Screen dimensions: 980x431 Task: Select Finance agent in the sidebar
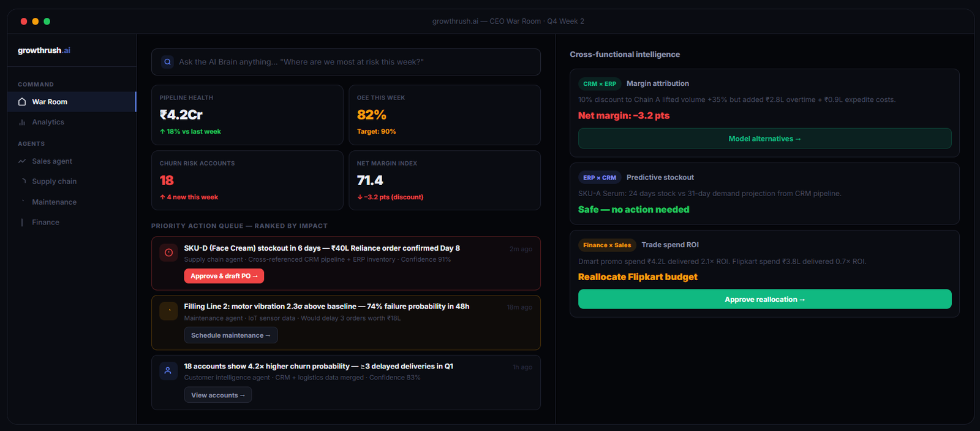coord(72,223)
